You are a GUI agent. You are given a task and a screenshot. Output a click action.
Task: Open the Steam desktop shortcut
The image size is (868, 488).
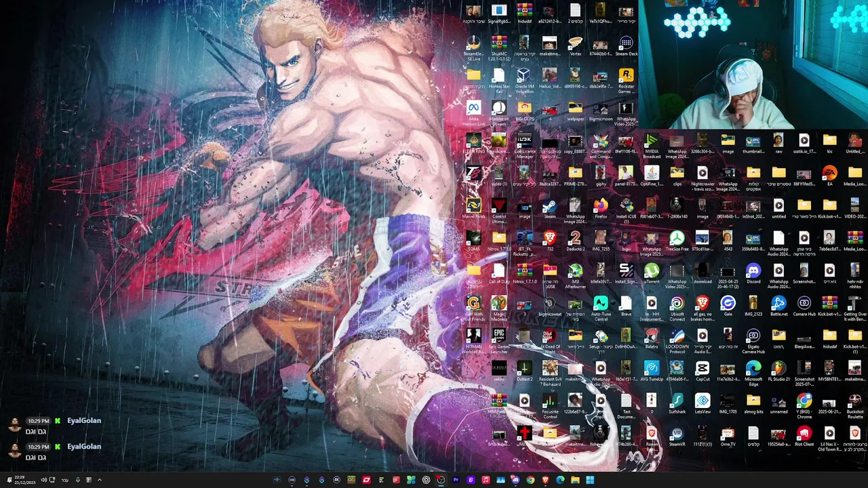click(x=550, y=208)
